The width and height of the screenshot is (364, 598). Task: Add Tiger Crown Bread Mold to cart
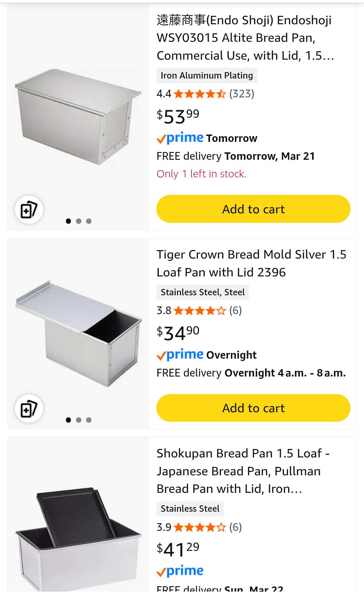pos(253,408)
